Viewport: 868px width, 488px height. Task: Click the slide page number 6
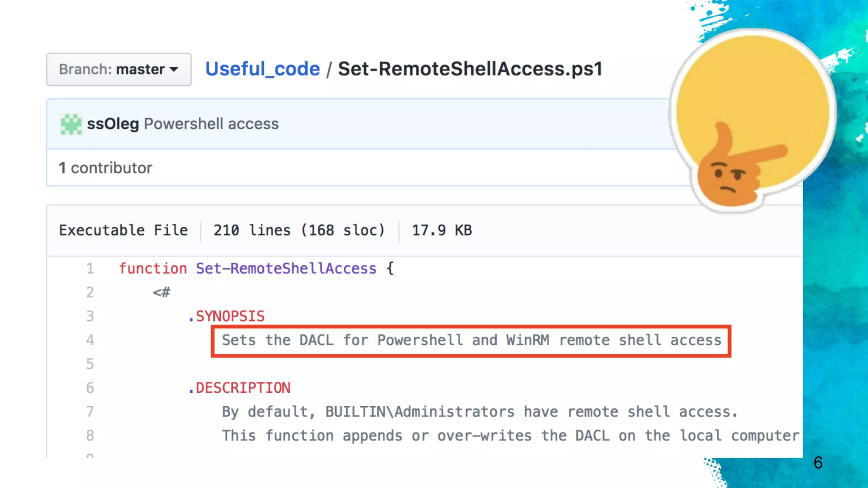coord(818,463)
